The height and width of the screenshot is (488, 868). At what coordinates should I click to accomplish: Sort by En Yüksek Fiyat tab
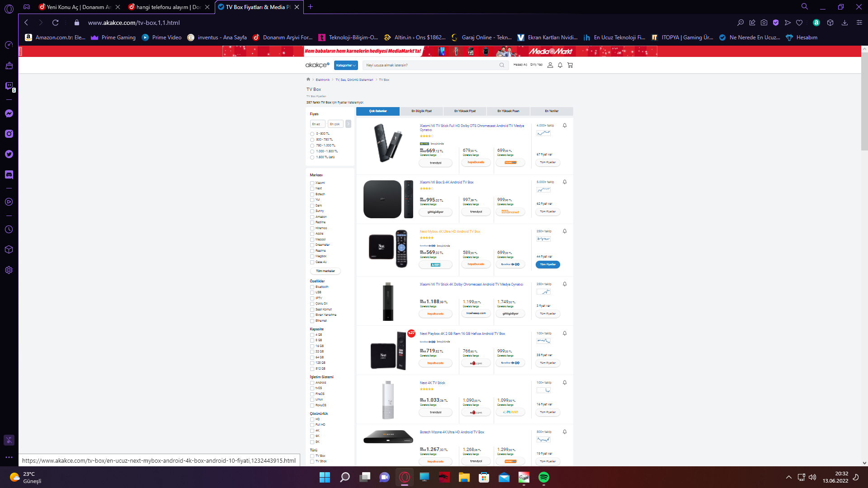[x=465, y=111]
